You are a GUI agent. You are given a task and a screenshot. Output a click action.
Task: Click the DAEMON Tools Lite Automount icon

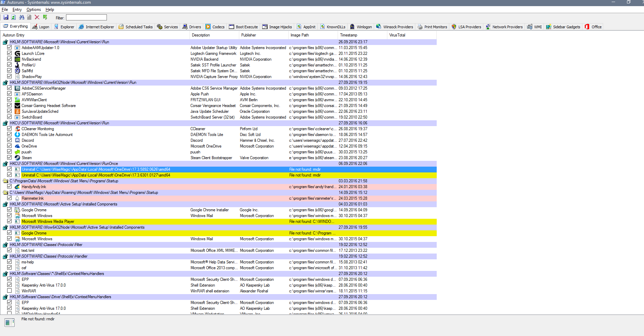click(17, 135)
